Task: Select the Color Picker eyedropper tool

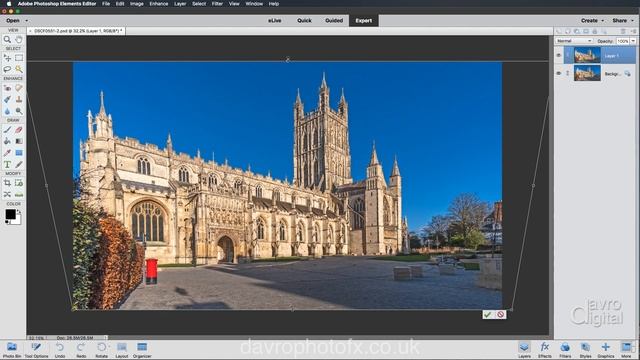Action: [7, 153]
